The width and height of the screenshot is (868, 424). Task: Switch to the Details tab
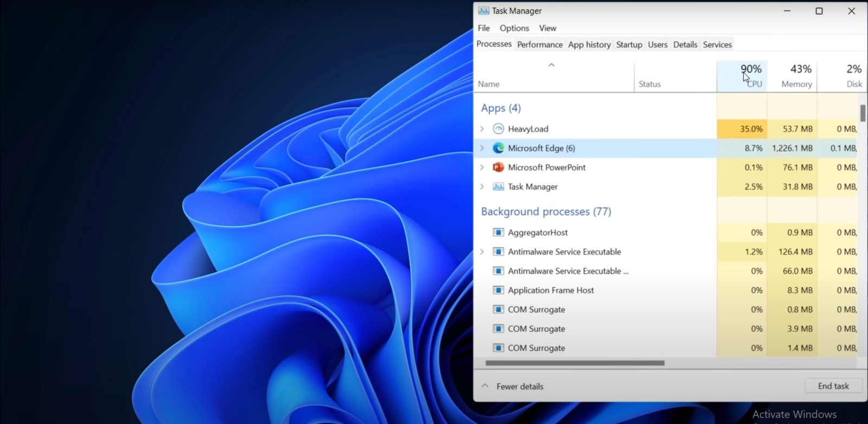685,44
